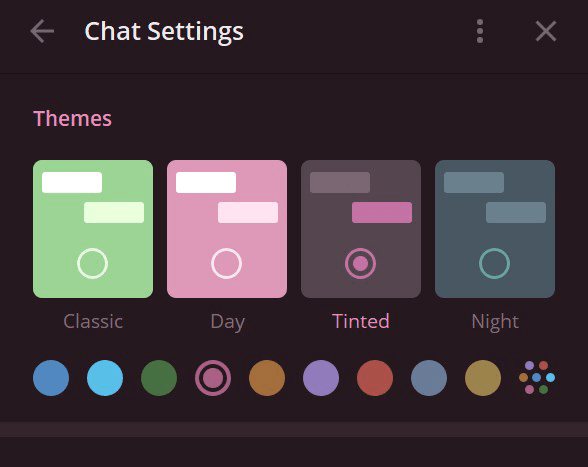Image resolution: width=588 pixels, height=467 pixels.
Task: Go back using the arrow icon
Action: (x=42, y=31)
